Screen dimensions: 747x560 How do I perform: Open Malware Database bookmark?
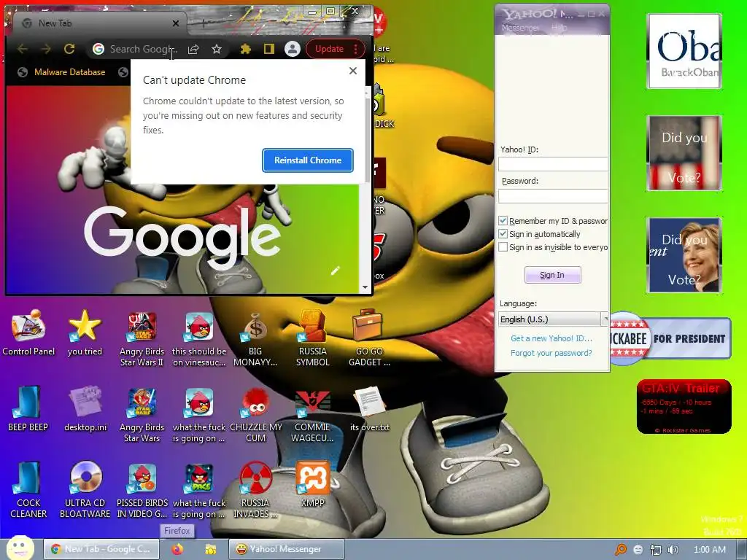[61, 72]
